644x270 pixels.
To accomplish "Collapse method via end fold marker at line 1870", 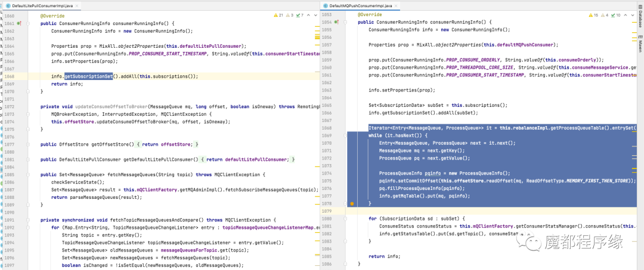I will point(29,91).
